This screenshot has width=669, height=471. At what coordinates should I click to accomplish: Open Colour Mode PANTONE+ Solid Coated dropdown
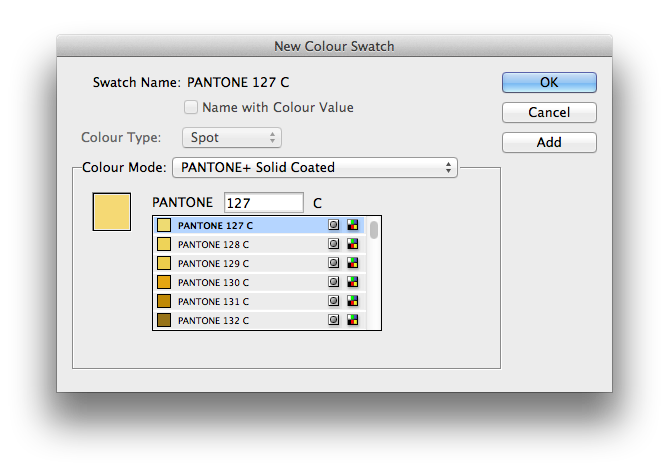pyautogui.click(x=315, y=167)
